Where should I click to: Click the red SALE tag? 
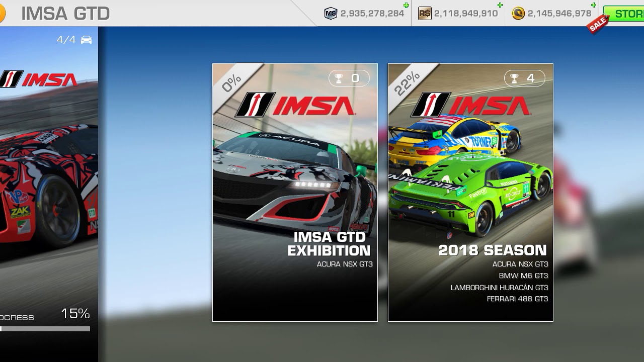click(598, 24)
